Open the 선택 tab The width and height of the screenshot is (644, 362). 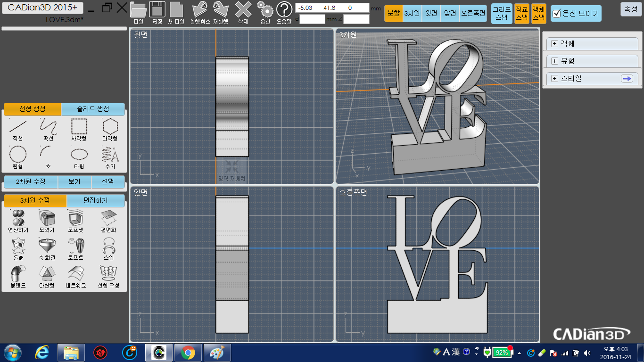tap(108, 181)
